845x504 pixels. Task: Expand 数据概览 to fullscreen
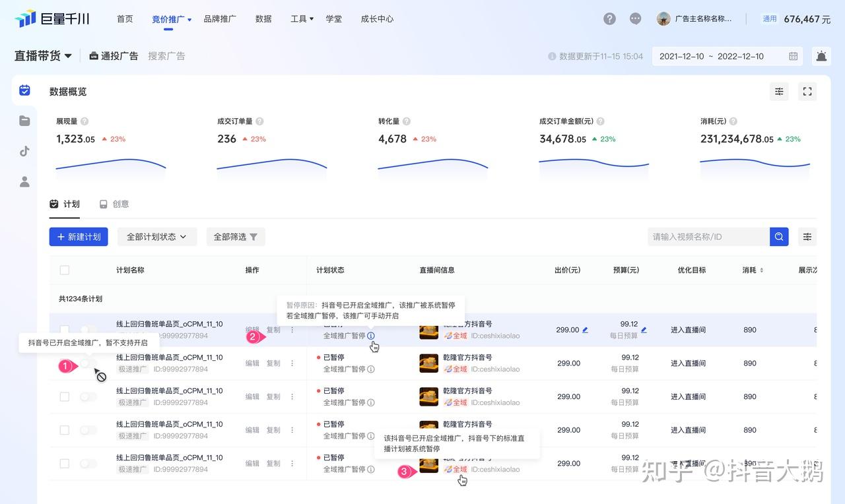tap(807, 92)
